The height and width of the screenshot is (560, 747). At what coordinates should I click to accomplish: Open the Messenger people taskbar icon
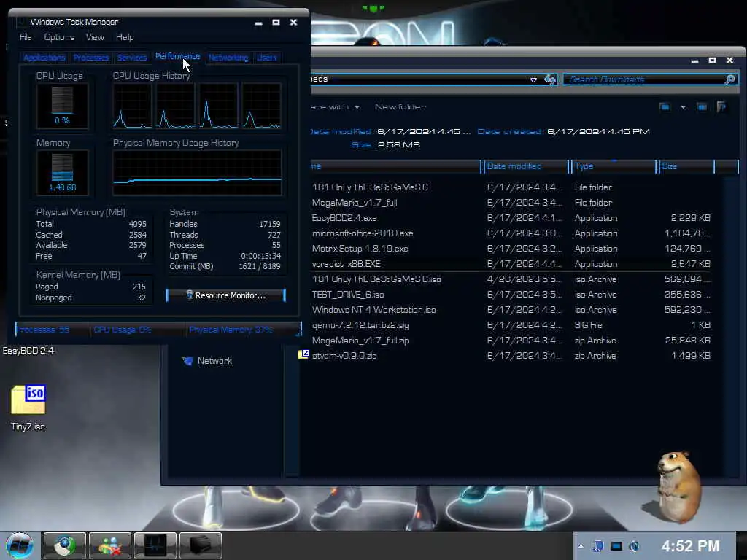tap(110, 545)
